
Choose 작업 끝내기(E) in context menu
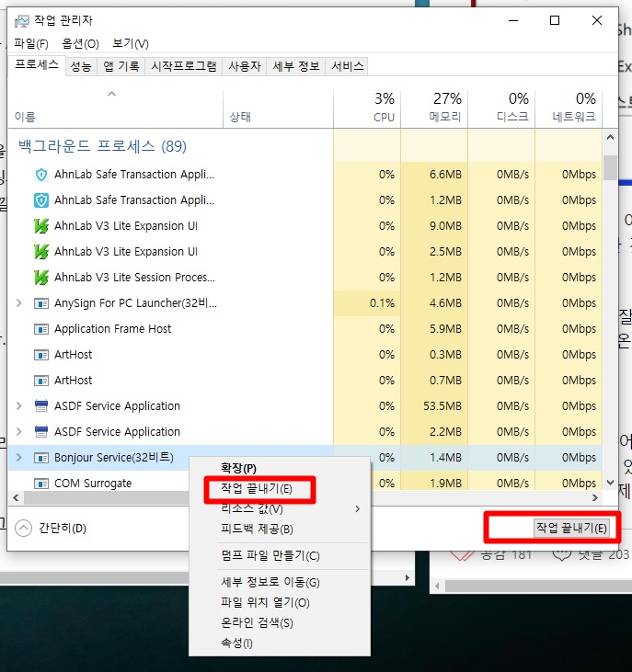[x=257, y=488]
